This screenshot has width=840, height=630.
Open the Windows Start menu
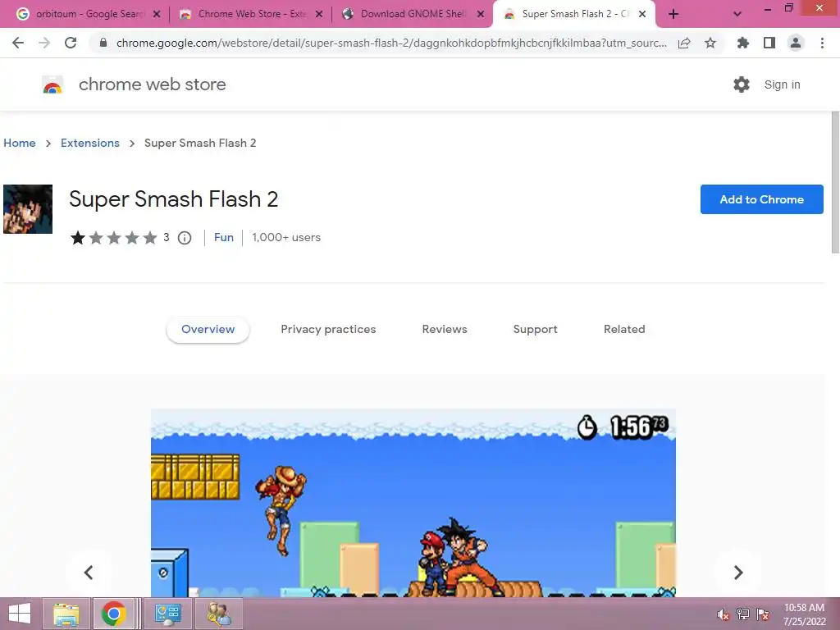click(x=20, y=614)
